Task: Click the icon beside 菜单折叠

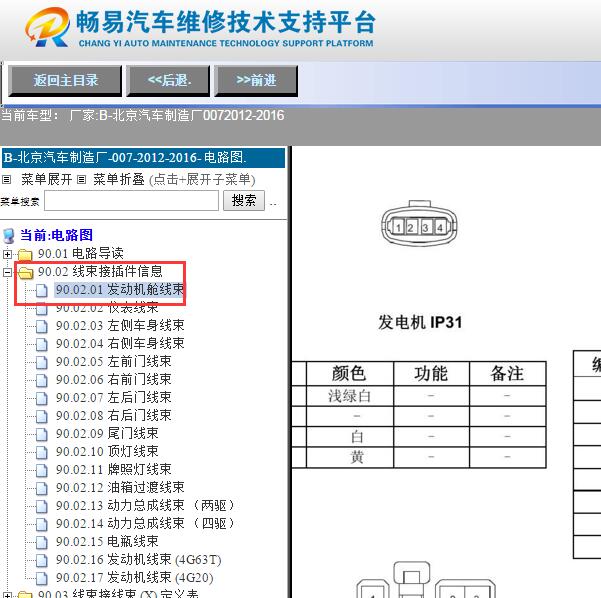Action: (81, 179)
